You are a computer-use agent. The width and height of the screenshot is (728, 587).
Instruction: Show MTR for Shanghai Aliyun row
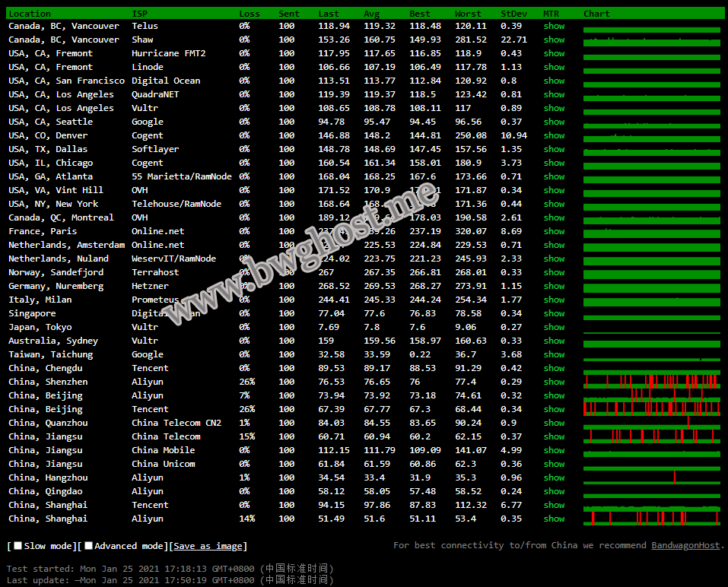click(555, 519)
